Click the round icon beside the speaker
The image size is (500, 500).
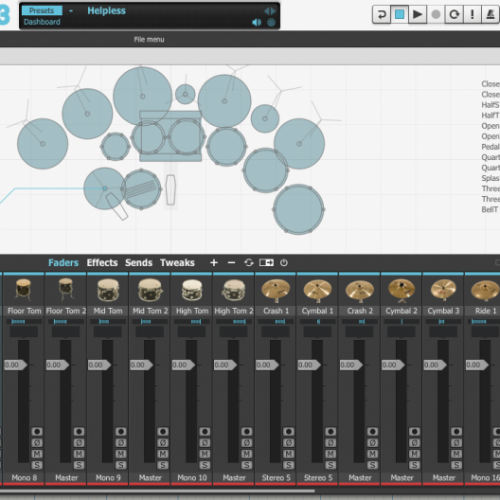click(272, 22)
